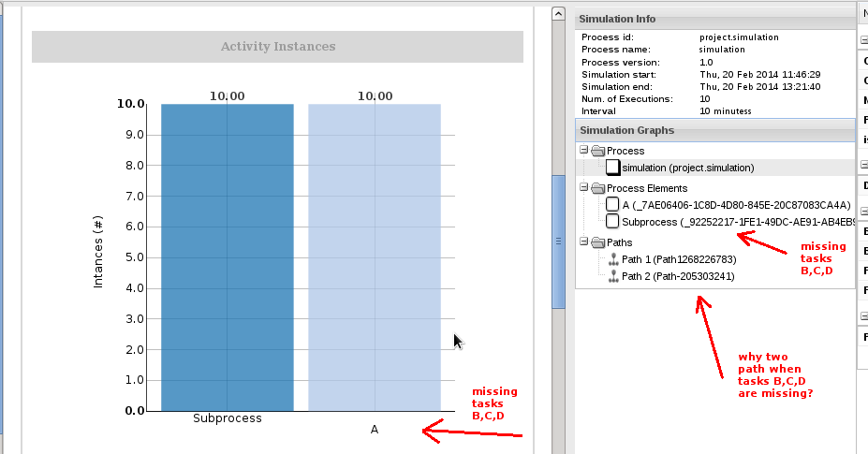868x454 pixels.
Task: Select Path 2 (Path-205303241)
Action: click(x=678, y=276)
